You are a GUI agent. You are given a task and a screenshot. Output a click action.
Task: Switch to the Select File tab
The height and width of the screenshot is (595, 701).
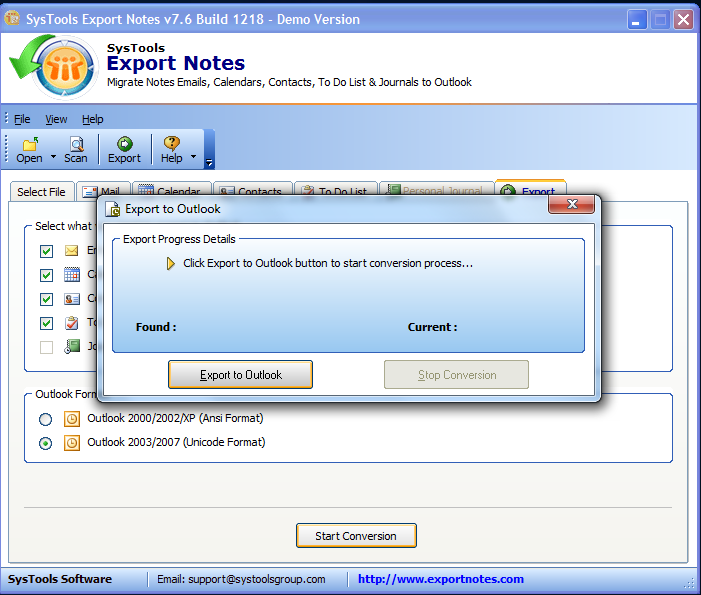click(41, 192)
